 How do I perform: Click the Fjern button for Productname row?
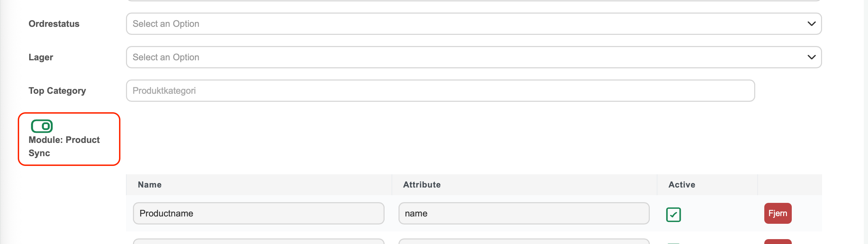click(778, 213)
